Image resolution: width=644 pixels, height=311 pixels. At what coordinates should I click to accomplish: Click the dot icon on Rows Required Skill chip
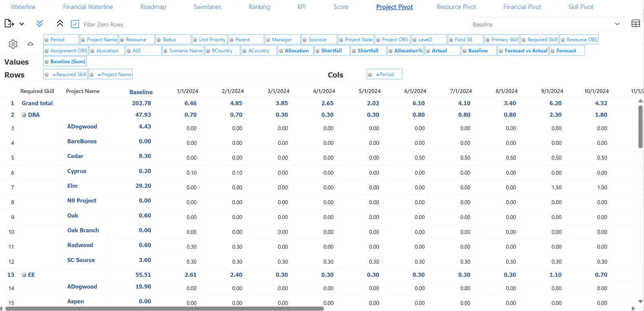tap(47, 75)
